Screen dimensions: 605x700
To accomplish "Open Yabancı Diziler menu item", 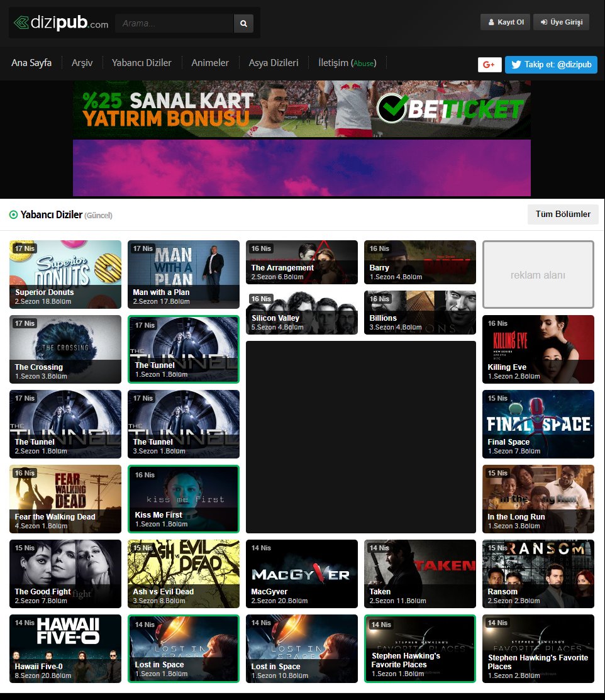I will coord(142,62).
